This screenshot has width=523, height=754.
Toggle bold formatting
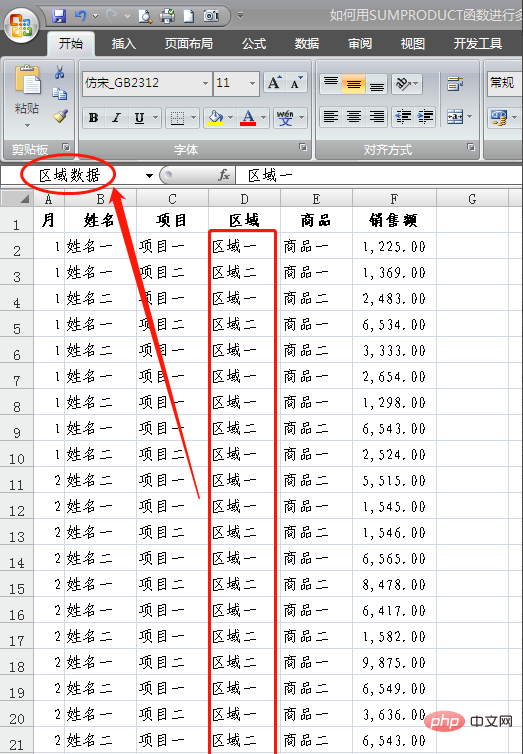point(94,117)
